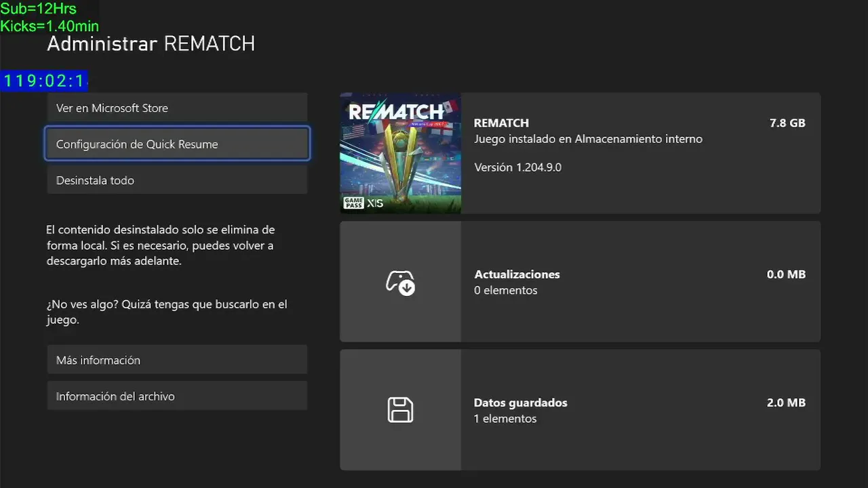Open the Actualizaciones heading
Screen dimensions: 868x488
pos(517,274)
